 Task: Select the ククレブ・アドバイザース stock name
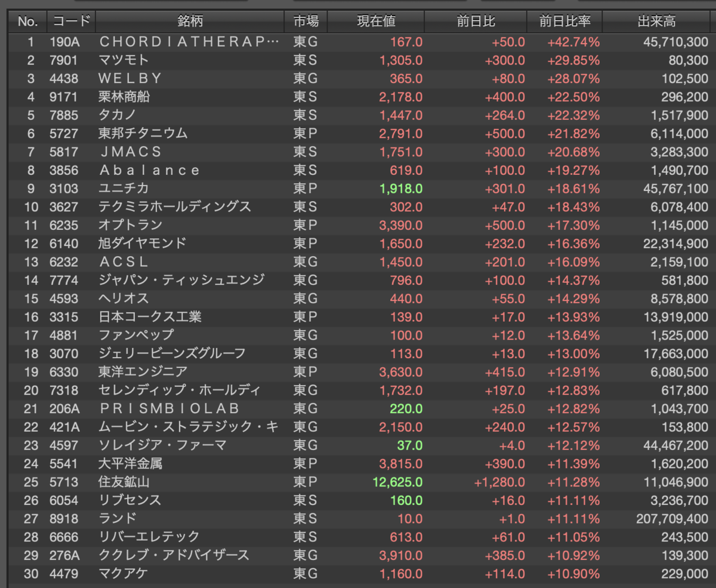pos(174,555)
